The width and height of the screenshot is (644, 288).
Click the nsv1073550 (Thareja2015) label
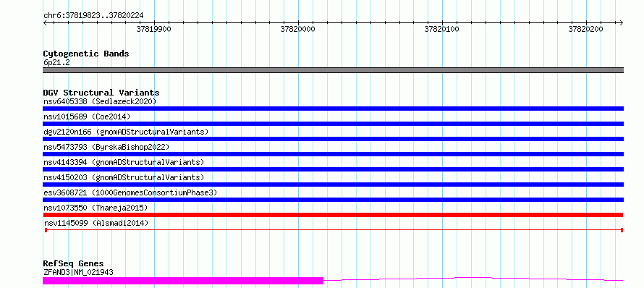(96, 208)
